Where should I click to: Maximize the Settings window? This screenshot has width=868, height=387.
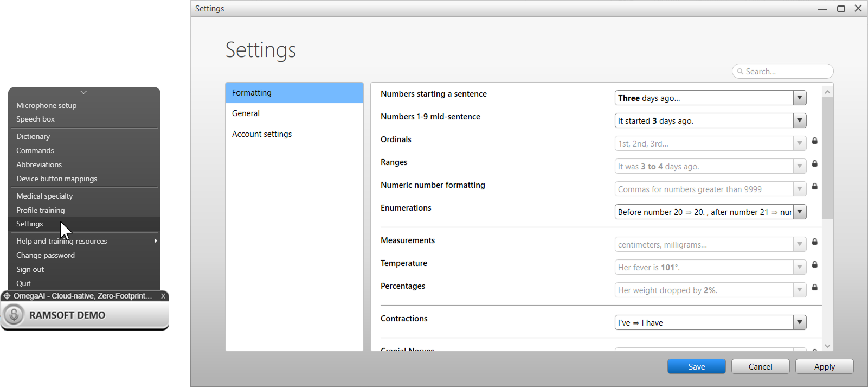pyautogui.click(x=841, y=8)
